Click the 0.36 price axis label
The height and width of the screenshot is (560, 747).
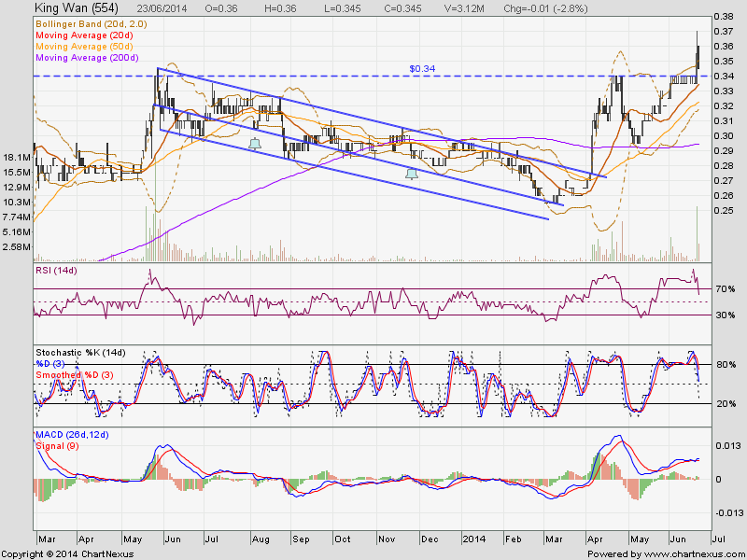click(723, 46)
